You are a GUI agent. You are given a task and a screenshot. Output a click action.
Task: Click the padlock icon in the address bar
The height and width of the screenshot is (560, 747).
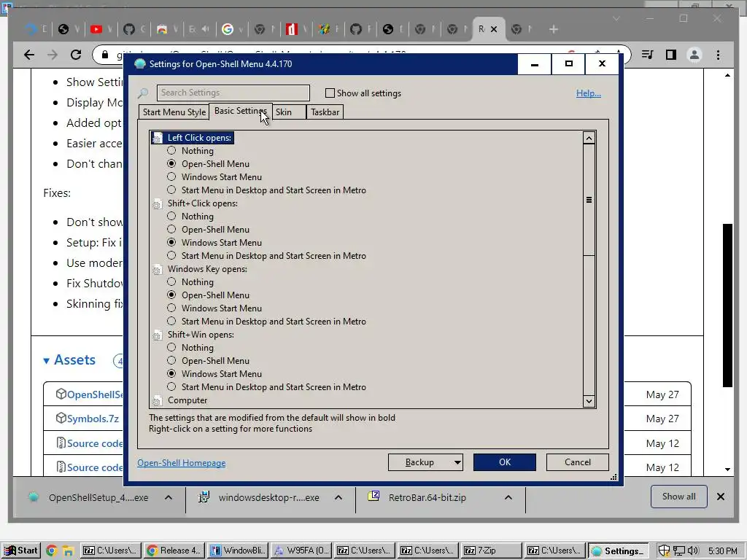coord(105,55)
